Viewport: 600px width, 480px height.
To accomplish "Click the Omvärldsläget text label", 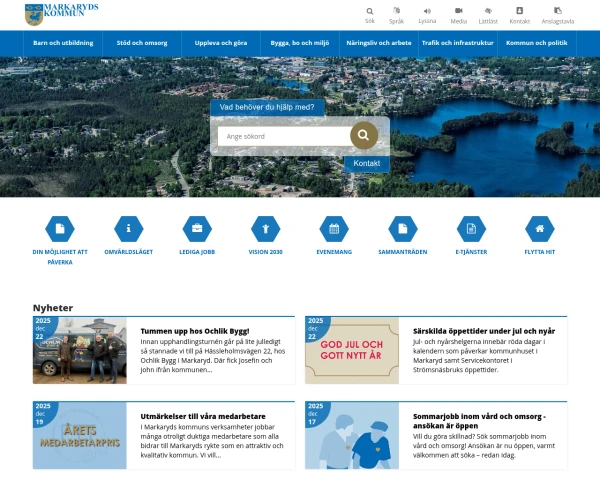I will point(129,252).
